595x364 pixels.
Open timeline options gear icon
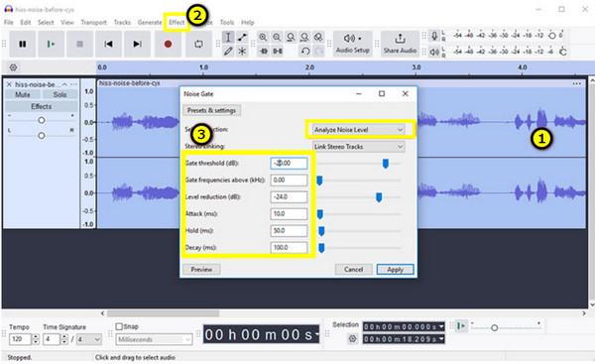pos(13,67)
